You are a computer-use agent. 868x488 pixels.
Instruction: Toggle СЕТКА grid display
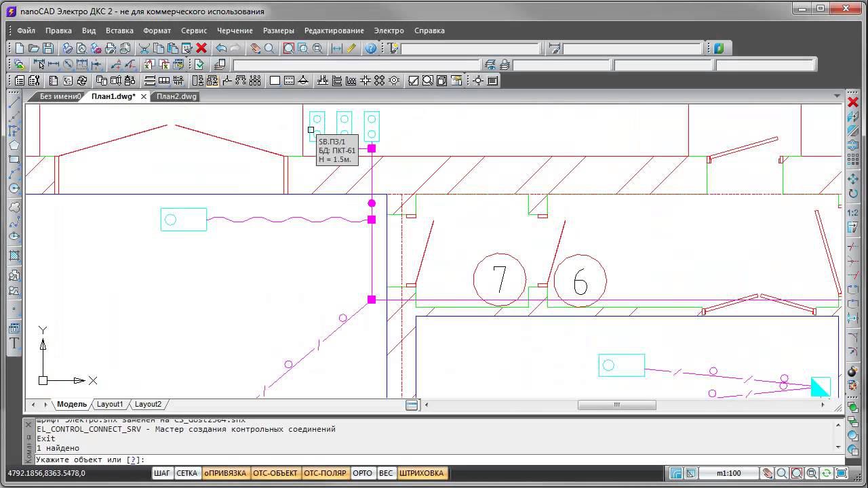click(x=186, y=473)
